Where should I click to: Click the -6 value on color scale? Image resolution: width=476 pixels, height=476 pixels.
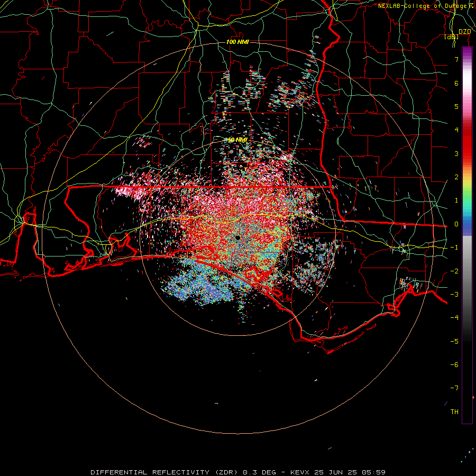[454, 365]
